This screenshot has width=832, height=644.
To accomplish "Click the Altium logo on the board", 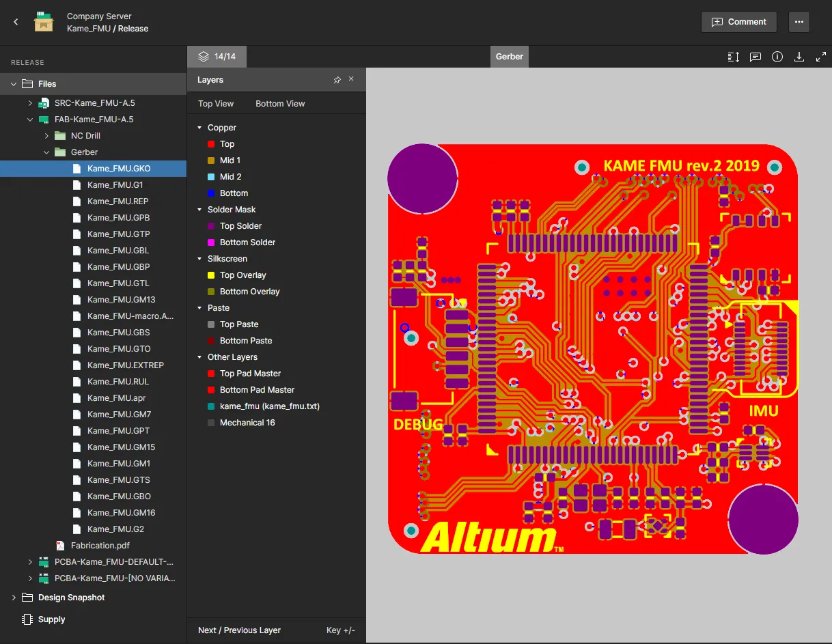I will (x=492, y=537).
